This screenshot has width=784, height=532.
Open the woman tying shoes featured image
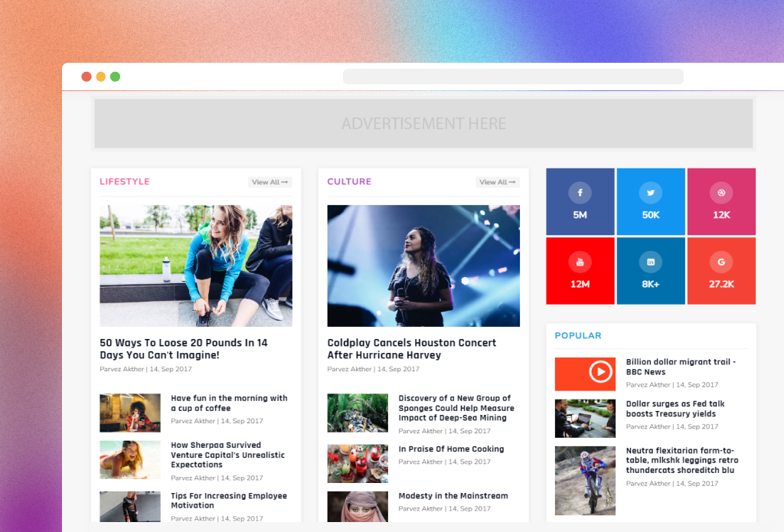[x=196, y=266]
